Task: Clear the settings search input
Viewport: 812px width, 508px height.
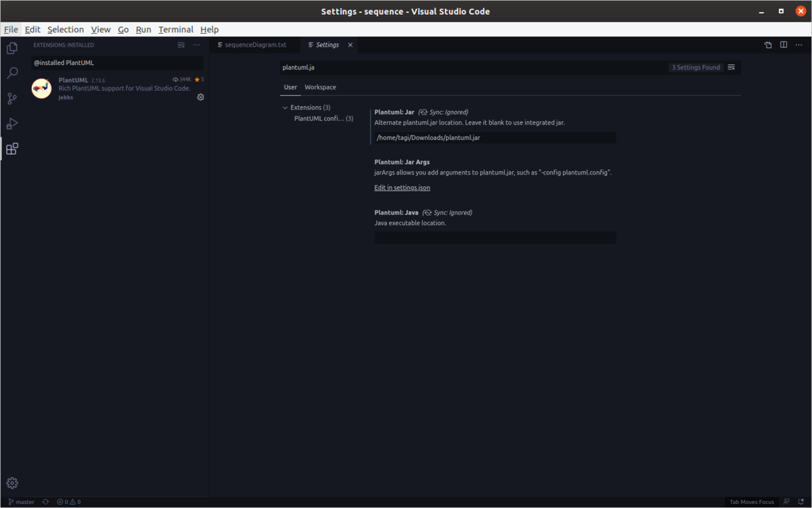Action: (x=731, y=68)
